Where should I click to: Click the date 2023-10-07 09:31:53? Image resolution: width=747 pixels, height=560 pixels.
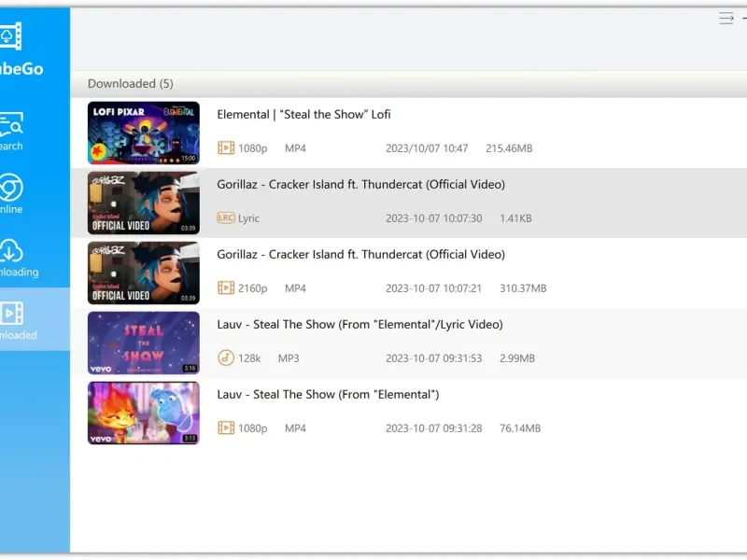[433, 358]
